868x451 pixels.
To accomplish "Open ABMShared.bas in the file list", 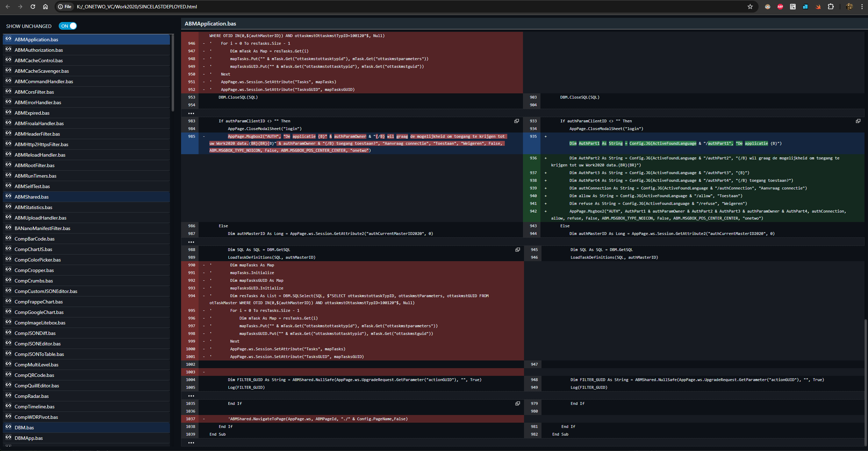I will 31,197.
